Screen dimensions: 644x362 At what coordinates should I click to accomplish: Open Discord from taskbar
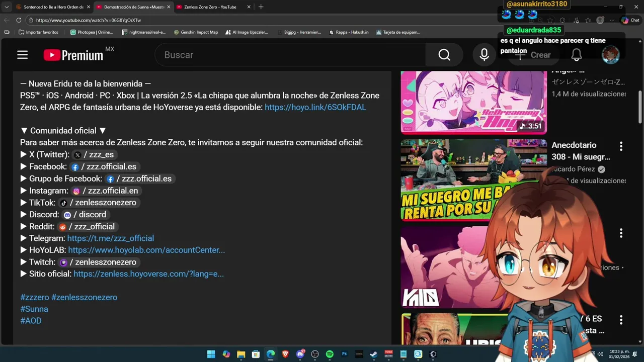[x=300, y=354]
